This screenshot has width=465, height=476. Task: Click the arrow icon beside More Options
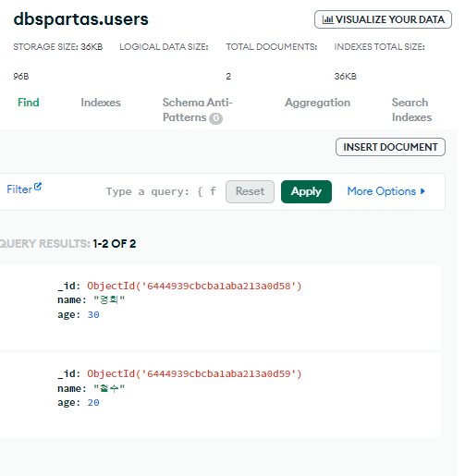click(422, 191)
